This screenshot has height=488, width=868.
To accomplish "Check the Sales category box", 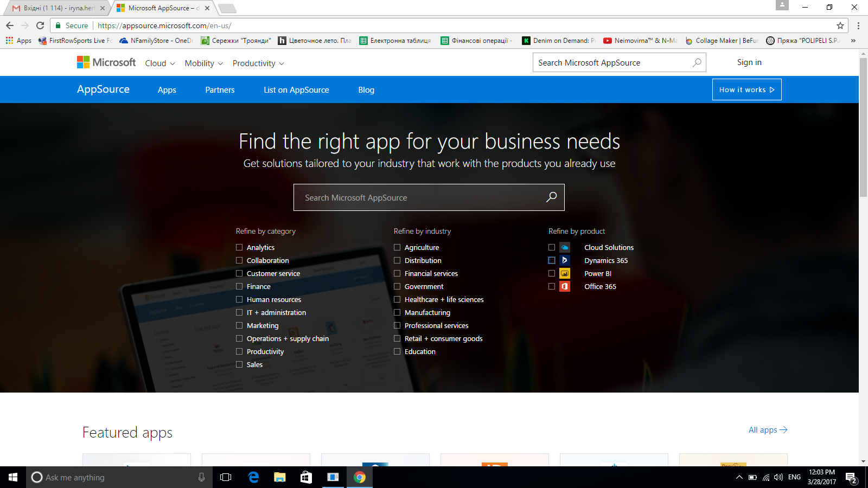I will pyautogui.click(x=239, y=364).
